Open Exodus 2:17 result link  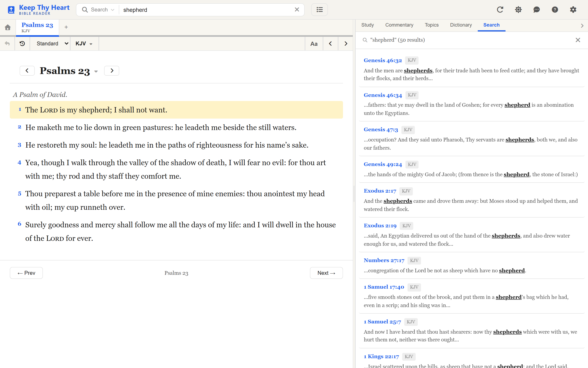coord(380,191)
